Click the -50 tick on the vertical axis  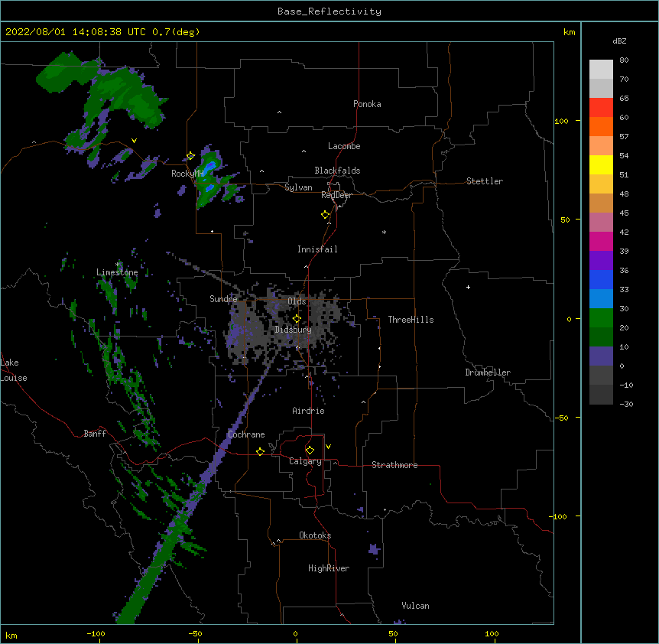tap(561, 418)
